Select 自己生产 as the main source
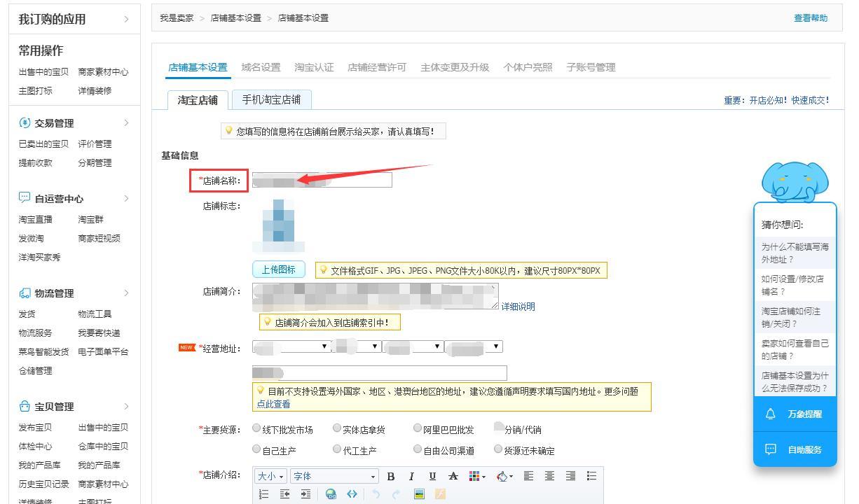 [x=256, y=449]
